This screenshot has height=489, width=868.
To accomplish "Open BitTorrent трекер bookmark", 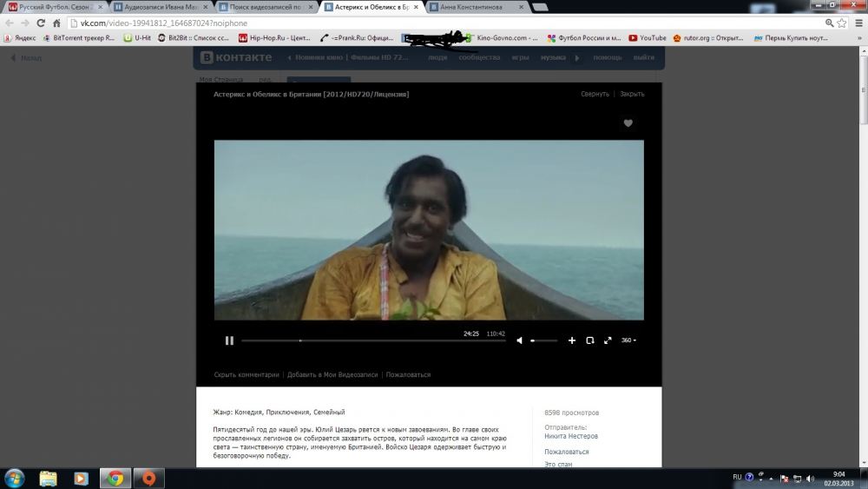I will [x=79, y=38].
